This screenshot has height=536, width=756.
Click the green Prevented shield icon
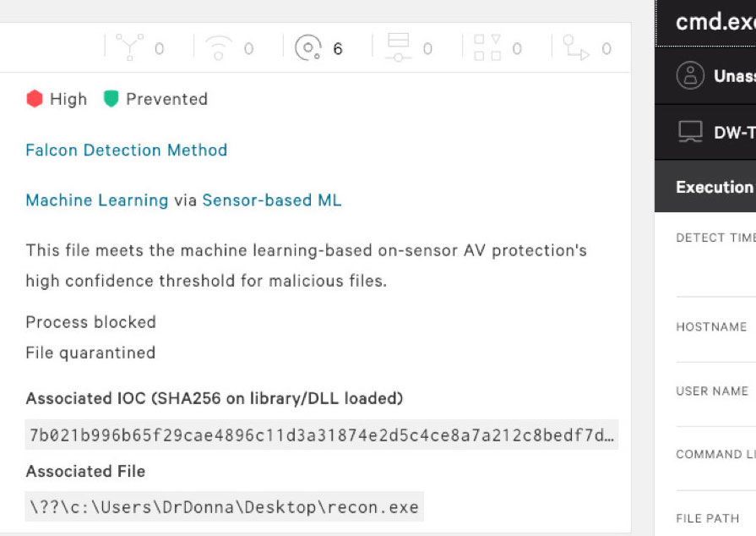click(111, 99)
